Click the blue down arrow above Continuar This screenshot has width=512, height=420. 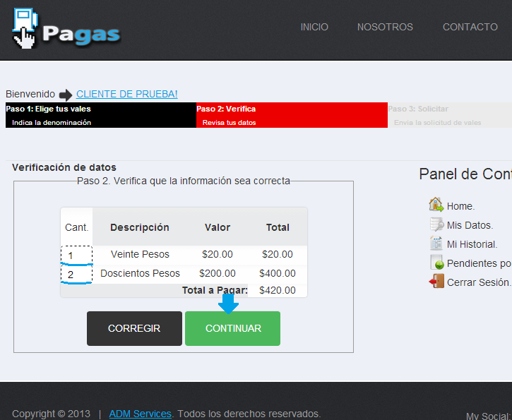(228, 303)
